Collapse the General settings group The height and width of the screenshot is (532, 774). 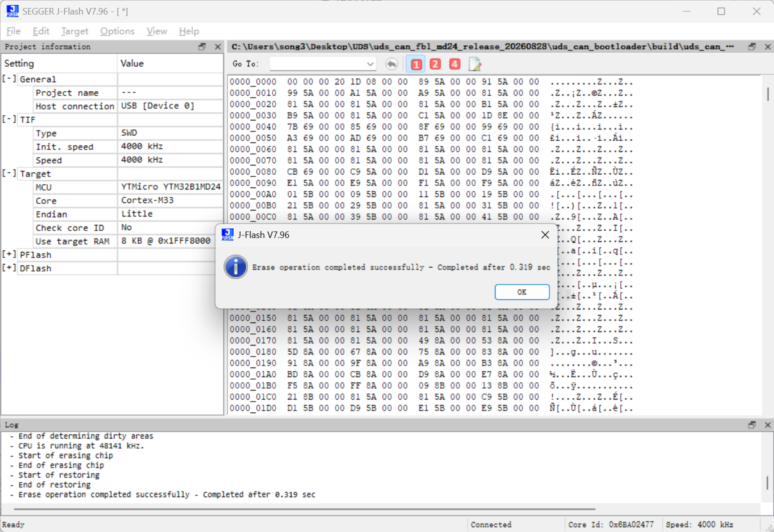9,79
